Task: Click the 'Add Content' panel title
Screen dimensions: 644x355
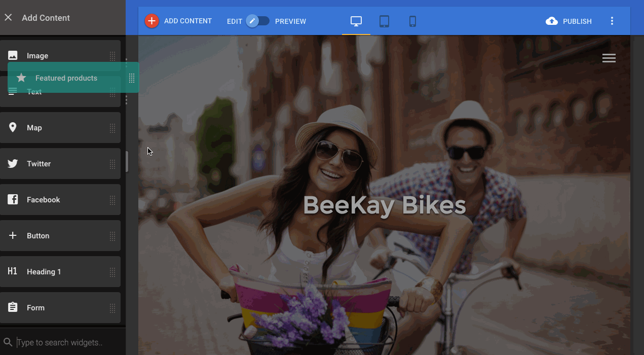Action: tap(46, 18)
